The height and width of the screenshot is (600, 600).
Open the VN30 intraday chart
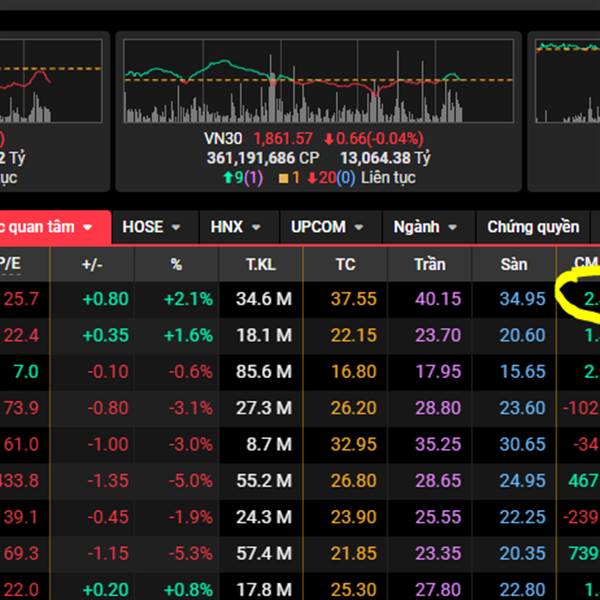(x=318, y=82)
